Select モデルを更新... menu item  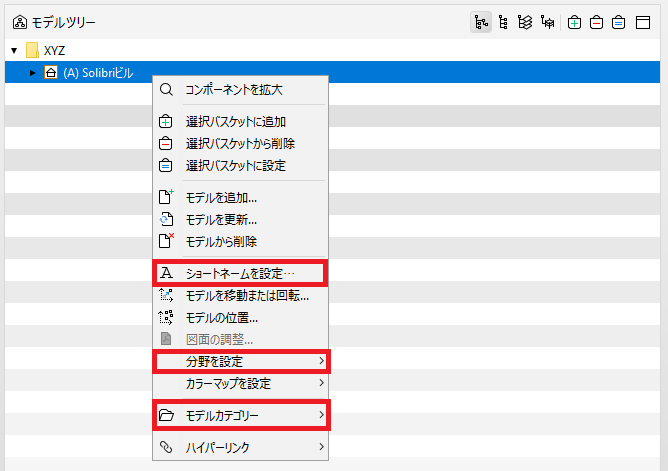point(241,220)
